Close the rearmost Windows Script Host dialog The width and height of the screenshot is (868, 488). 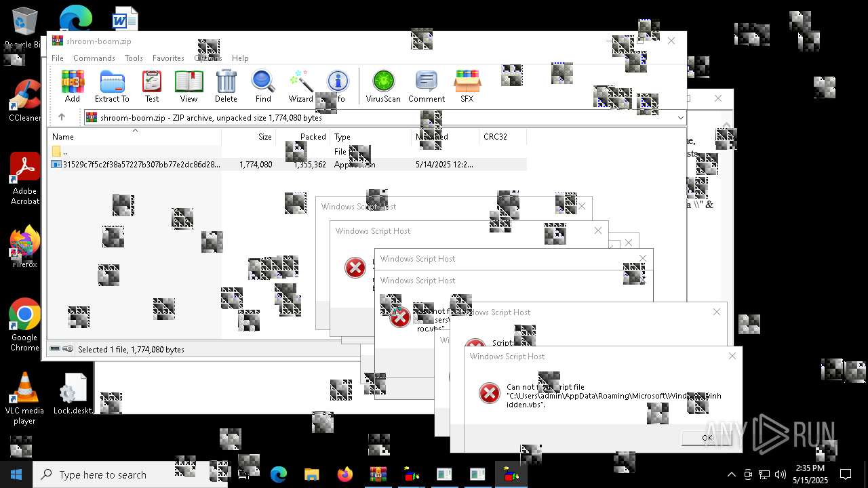point(582,207)
